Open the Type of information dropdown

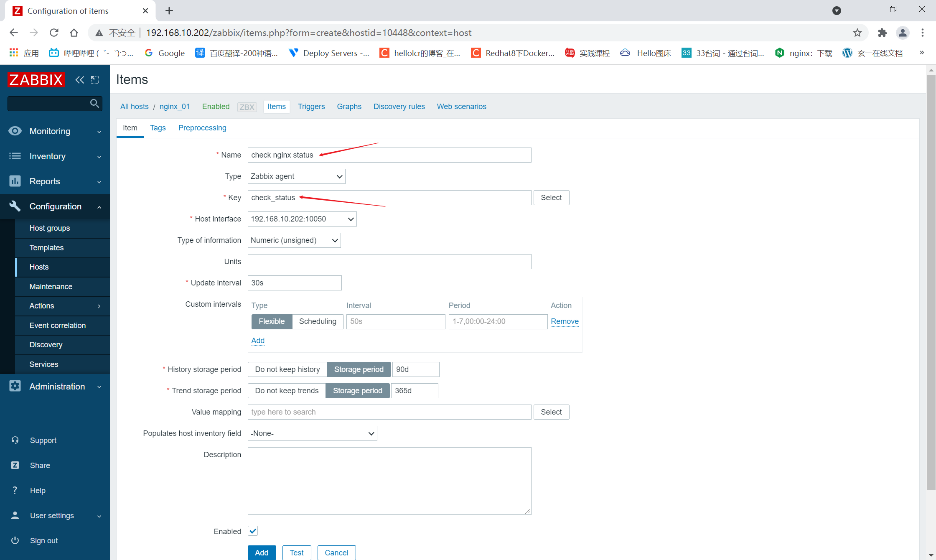(x=294, y=240)
